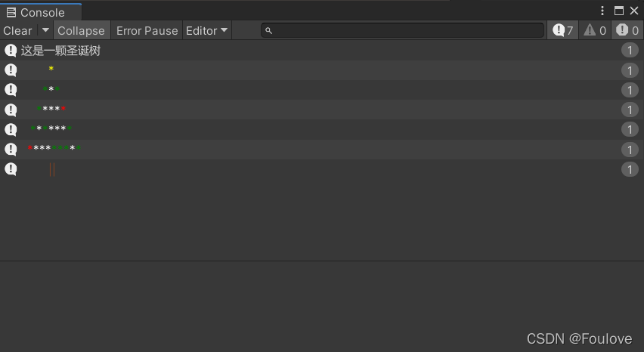
Task: Open the Editor connection dropdown
Action: 207,30
